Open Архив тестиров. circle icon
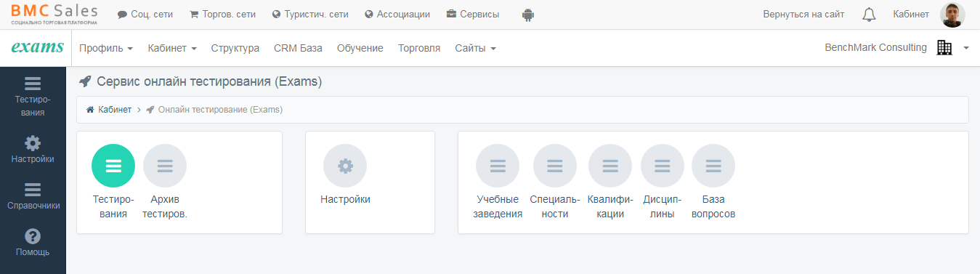This screenshot has width=980, height=274. pyautogui.click(x=165, y=166)
